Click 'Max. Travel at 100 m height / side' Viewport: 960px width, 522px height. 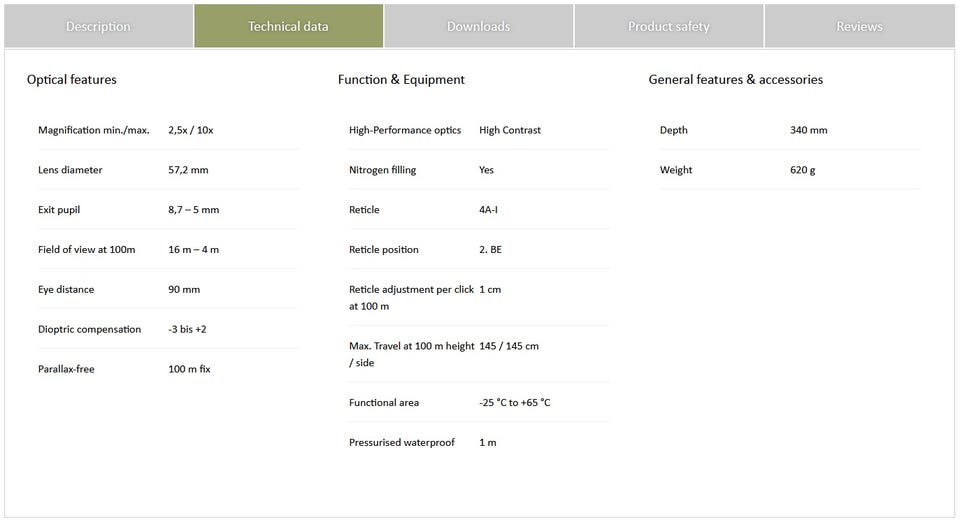411,354
